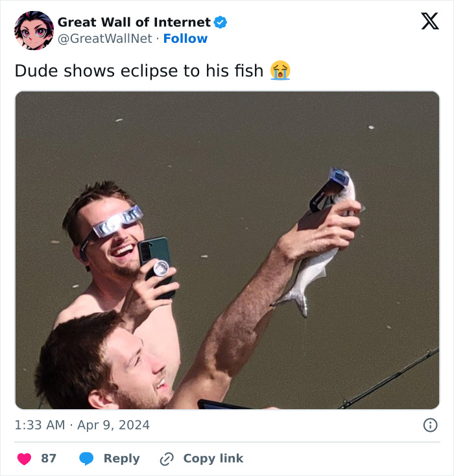Click the blue verified badge

click(x=221, y=22)
